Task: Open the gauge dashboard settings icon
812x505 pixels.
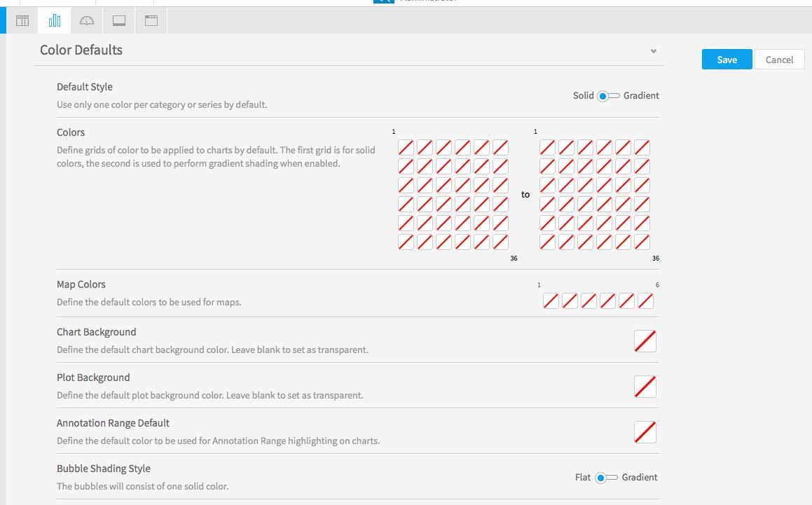Action: pos(86,21)
